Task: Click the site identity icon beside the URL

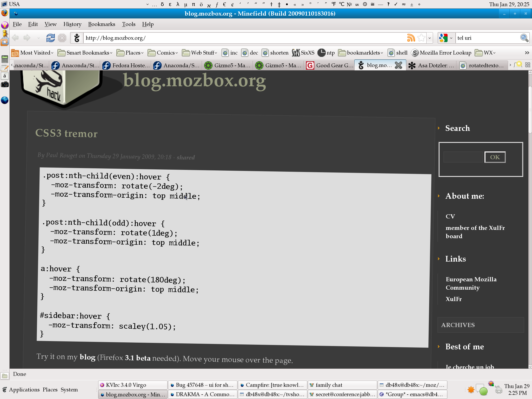Action: 77,38
